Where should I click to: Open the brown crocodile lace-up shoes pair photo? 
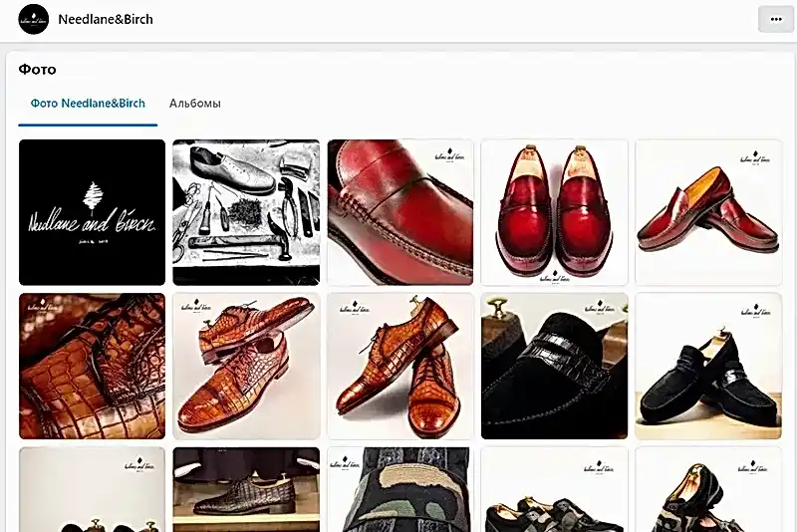[x=400, y=366]
